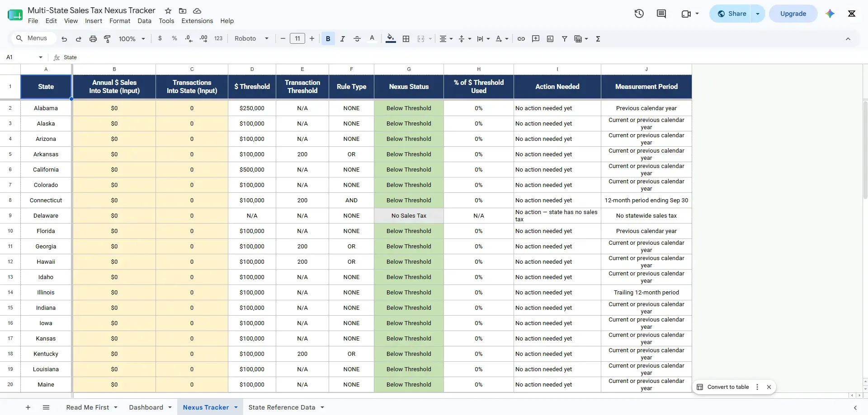Open the Gemini sparkle assistant

point(830,14)
